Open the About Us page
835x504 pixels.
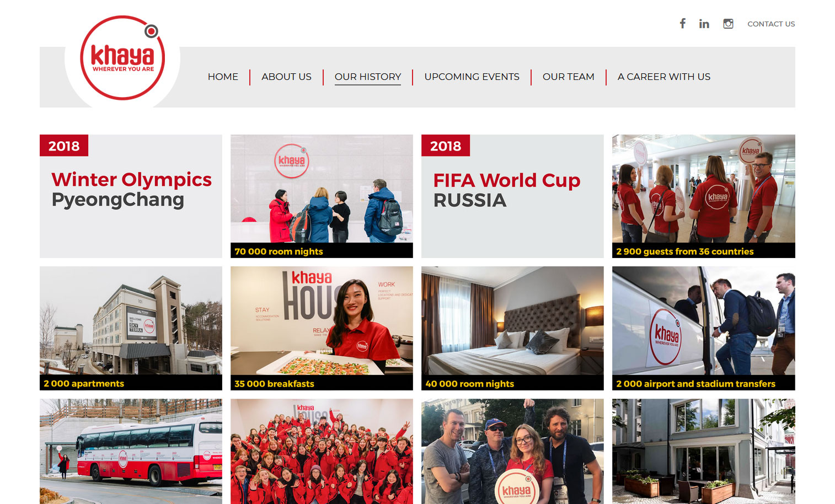[286, 77]
